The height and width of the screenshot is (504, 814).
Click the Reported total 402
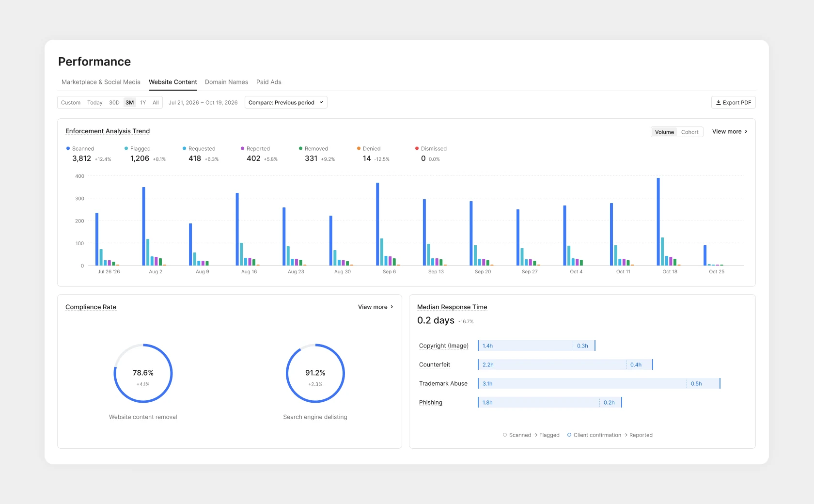click(253, 158)
